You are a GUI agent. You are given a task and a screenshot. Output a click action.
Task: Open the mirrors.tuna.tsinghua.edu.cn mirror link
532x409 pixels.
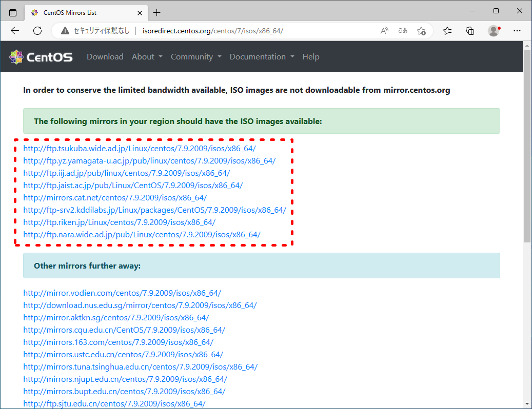point(141,367)
